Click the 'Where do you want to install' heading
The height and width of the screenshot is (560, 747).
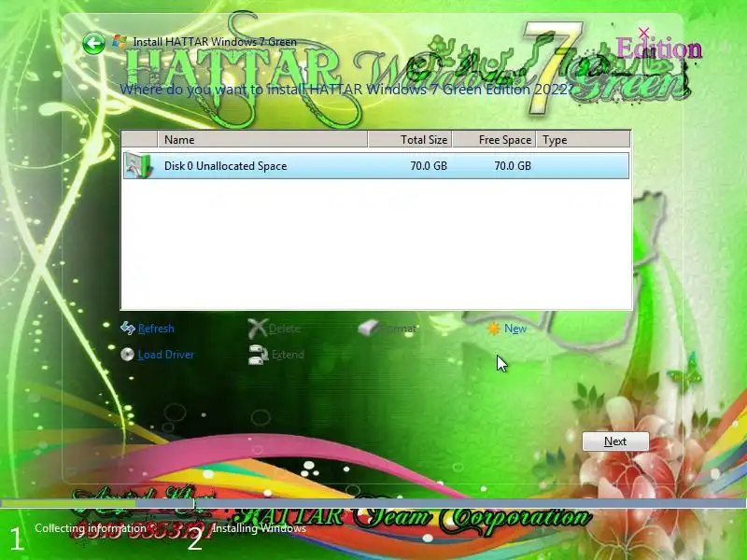[x=346, y=89]
